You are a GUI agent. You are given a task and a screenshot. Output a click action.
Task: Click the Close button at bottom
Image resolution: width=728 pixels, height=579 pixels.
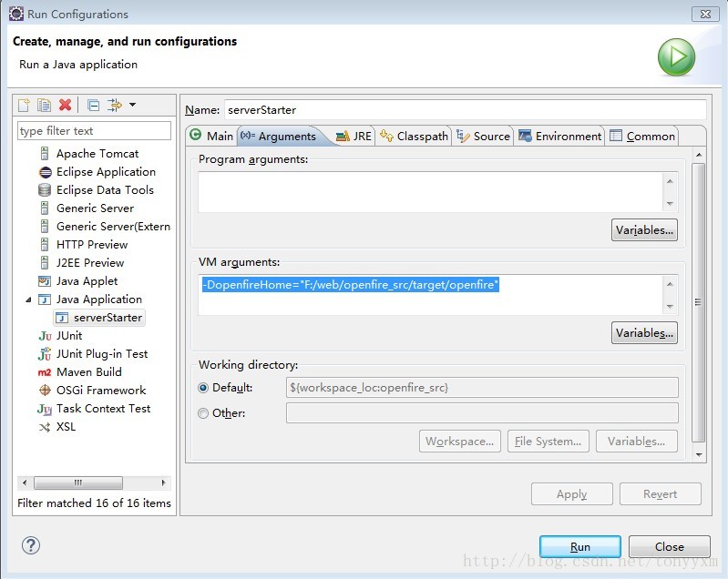669,547
